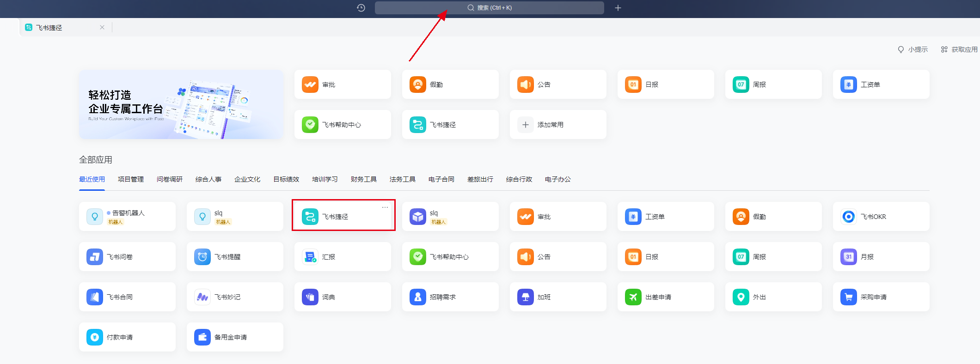Switch to the 综合行政 tab

[x=519, y=179]
